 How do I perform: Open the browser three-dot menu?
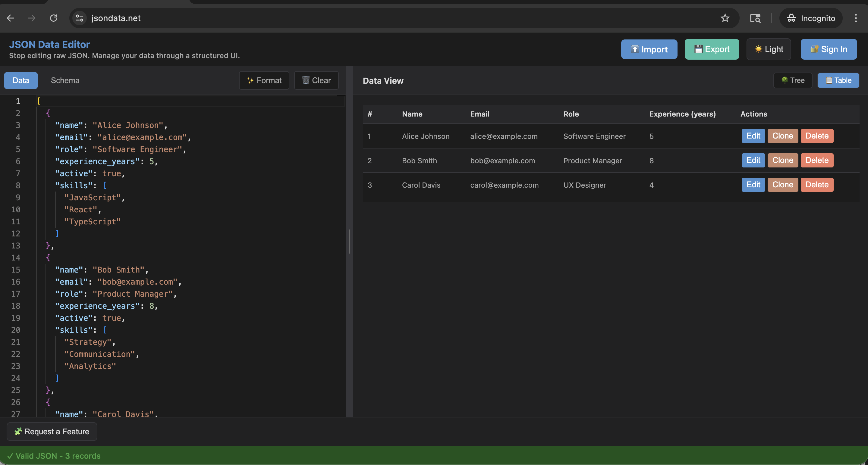click(856, 18)
